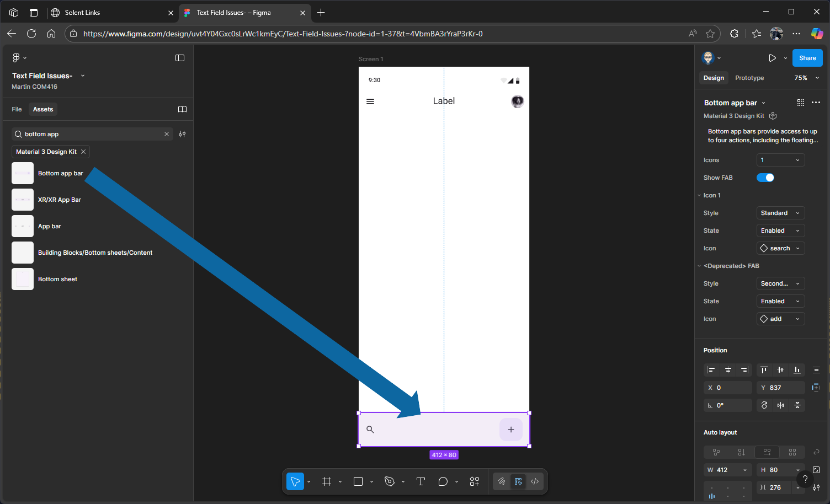Switch to Dev Mode in toolbar

[535, 481]
